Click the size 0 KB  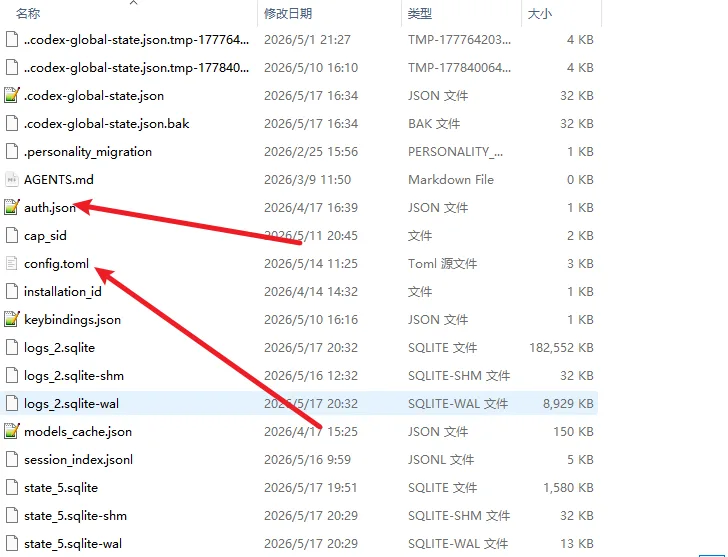(x=580, y=180)
